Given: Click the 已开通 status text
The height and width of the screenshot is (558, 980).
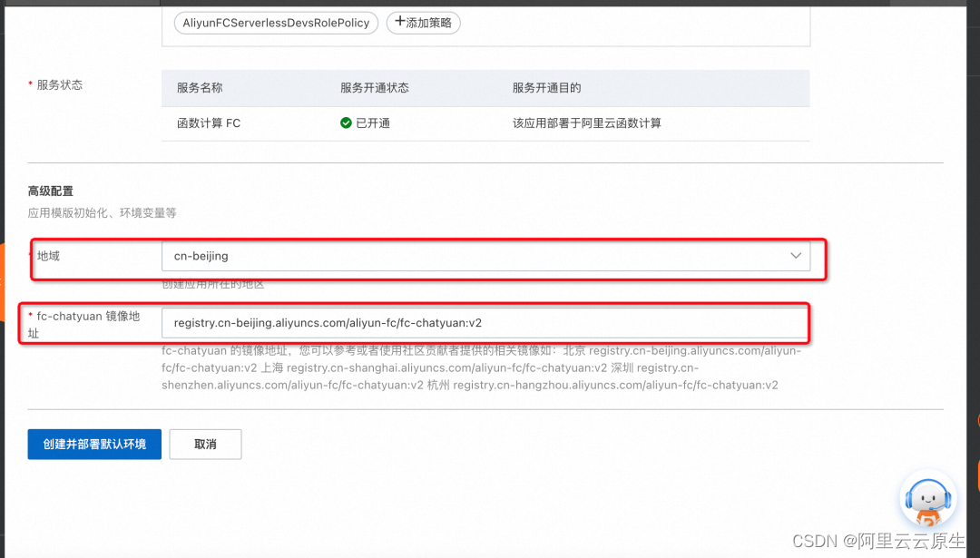Looking at the screenshot, I should click(x=373, y=123).
